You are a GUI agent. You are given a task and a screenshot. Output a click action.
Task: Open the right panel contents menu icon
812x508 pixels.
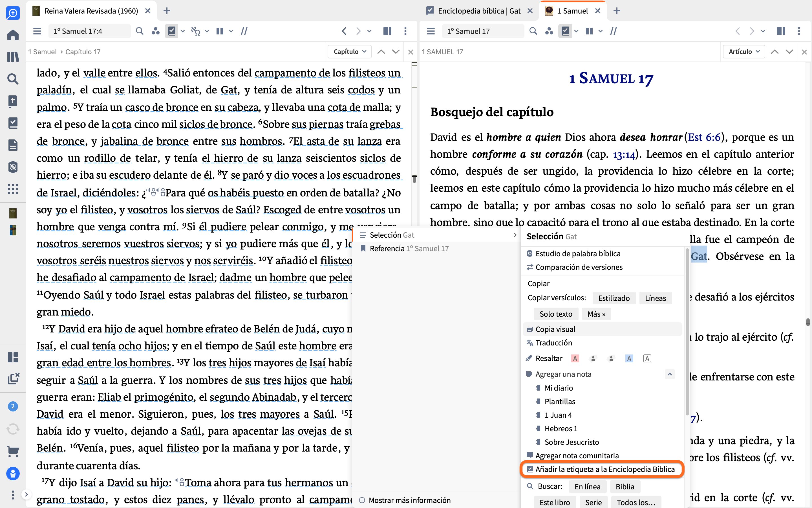click(x=431, y=31)
